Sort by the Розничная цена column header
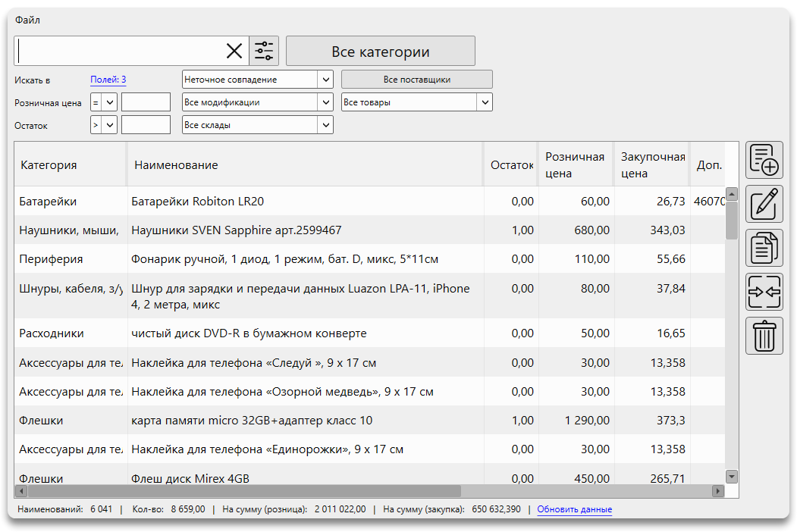The width and height of the screenshot is (797, 532). 576,164
